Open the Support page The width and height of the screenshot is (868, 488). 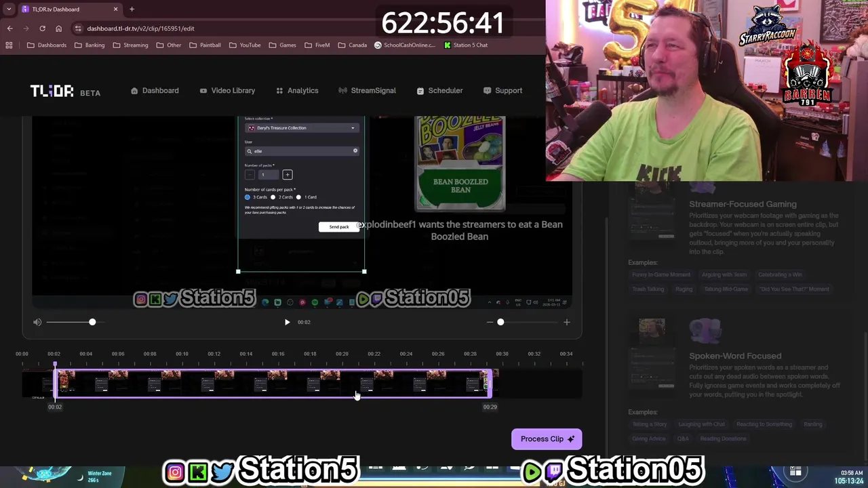502,91
